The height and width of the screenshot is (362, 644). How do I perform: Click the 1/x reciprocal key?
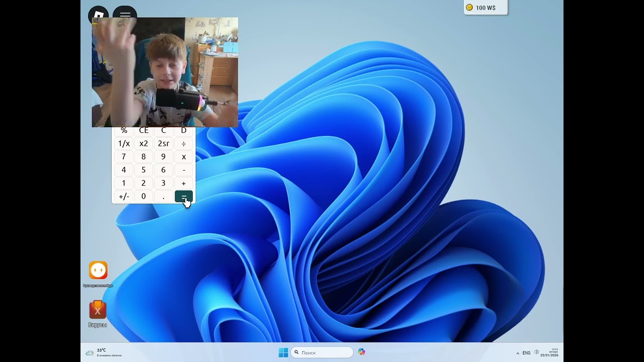[x=124, y=143]
